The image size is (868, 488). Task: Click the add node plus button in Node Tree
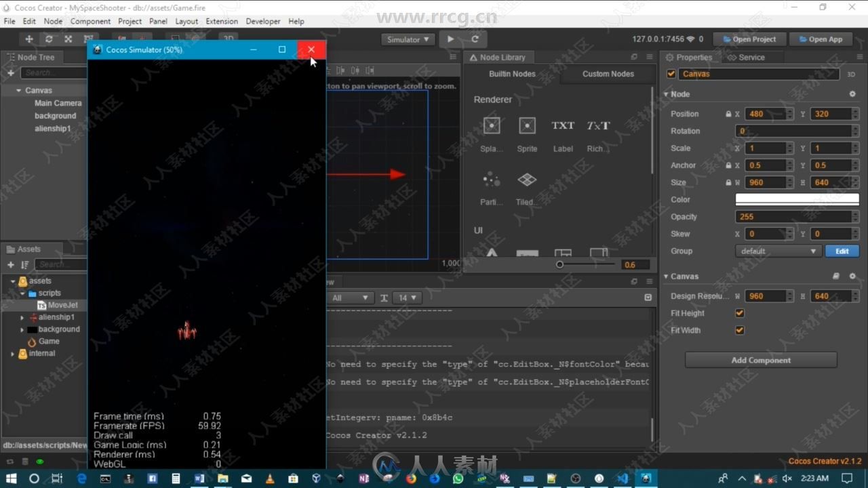coord(10,73)
